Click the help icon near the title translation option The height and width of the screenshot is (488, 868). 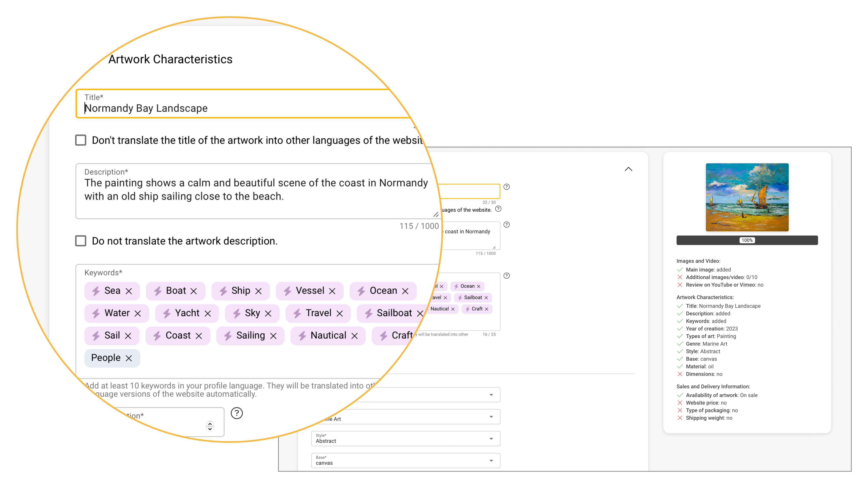click(498, 209)
